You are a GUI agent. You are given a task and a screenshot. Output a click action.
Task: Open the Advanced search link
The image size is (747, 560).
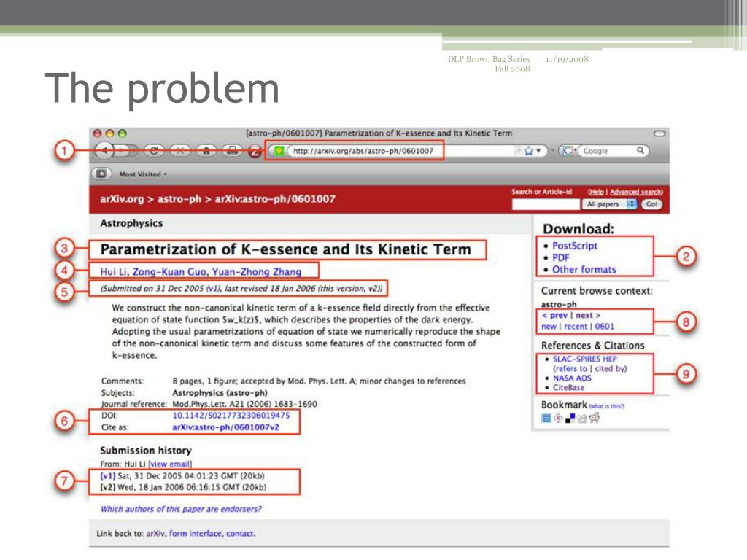click(x=636, y=192)
